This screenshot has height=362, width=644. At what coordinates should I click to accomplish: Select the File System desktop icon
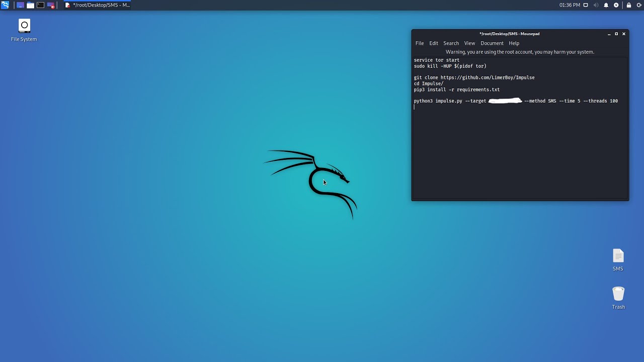pos(24,30)
